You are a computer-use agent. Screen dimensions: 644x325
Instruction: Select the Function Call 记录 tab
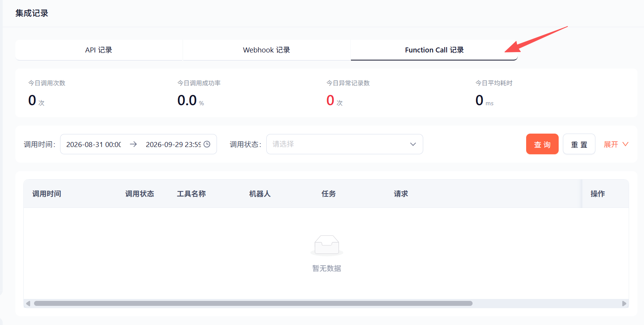click(434, 50)
